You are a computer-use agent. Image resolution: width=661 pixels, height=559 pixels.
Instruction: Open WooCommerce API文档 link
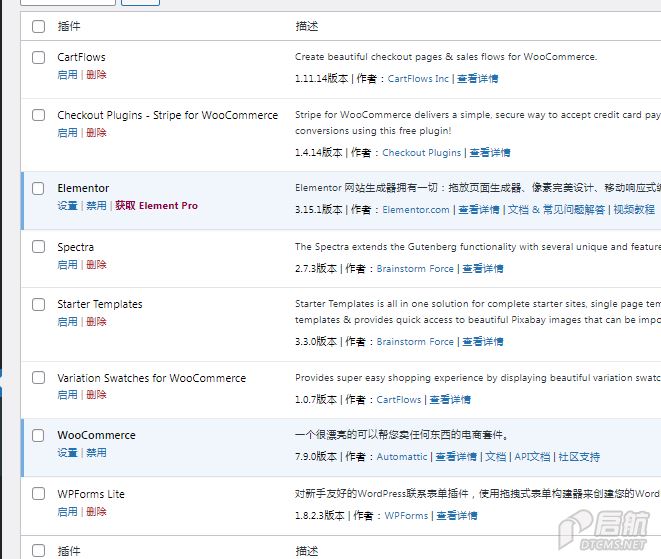coord(532,457)
